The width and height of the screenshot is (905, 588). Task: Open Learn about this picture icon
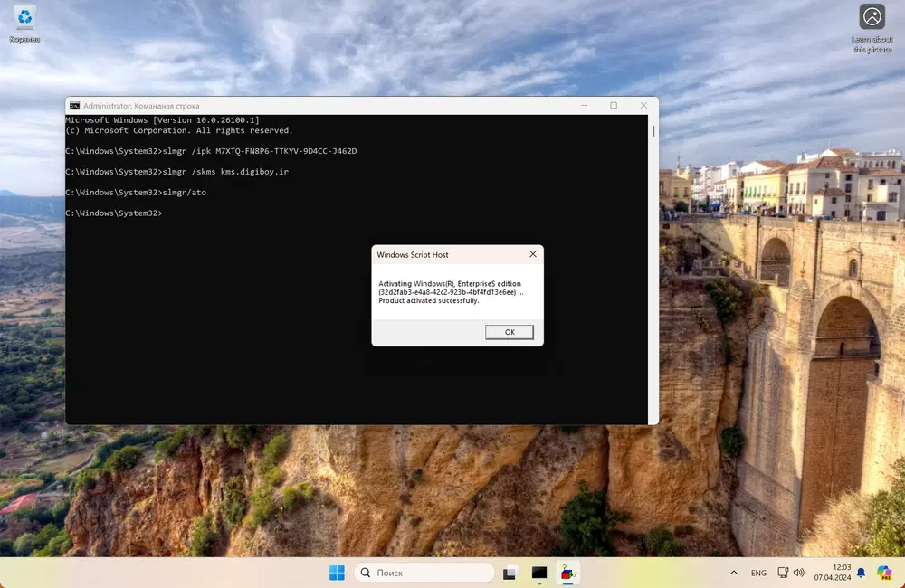(872, 28)
